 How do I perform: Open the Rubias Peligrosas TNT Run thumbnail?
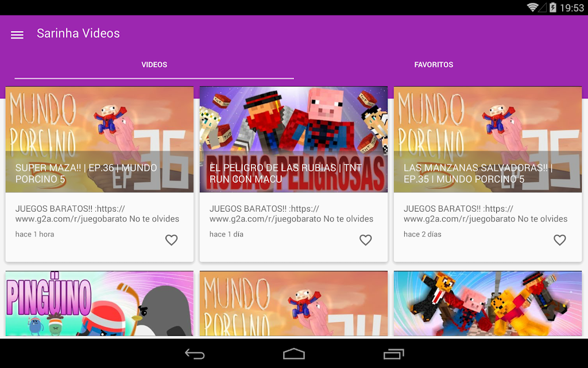(x=293, y=140)
